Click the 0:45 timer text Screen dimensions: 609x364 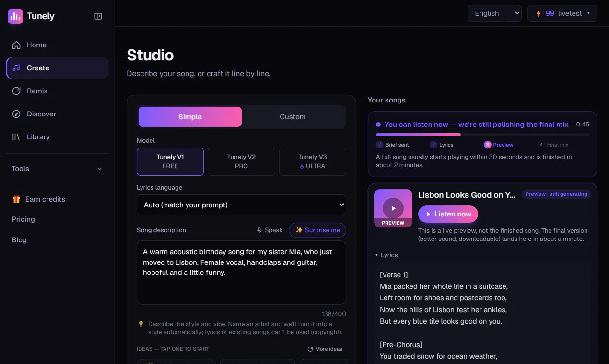583,125
